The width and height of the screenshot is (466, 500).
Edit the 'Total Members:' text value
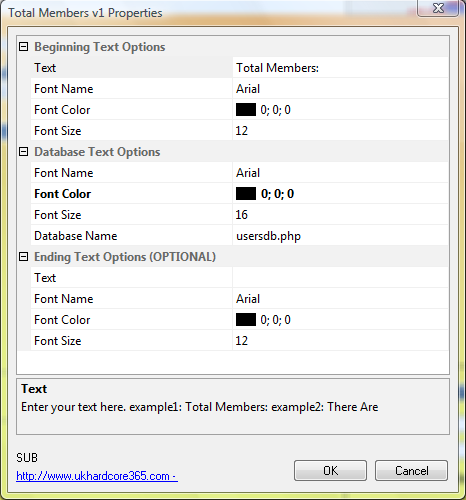coord(340,68)
